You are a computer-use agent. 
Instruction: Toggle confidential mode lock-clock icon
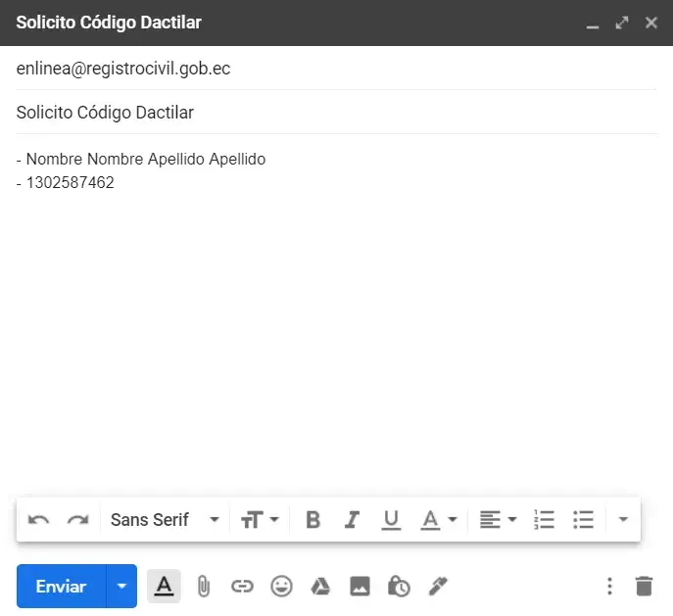tap(399, 587)
